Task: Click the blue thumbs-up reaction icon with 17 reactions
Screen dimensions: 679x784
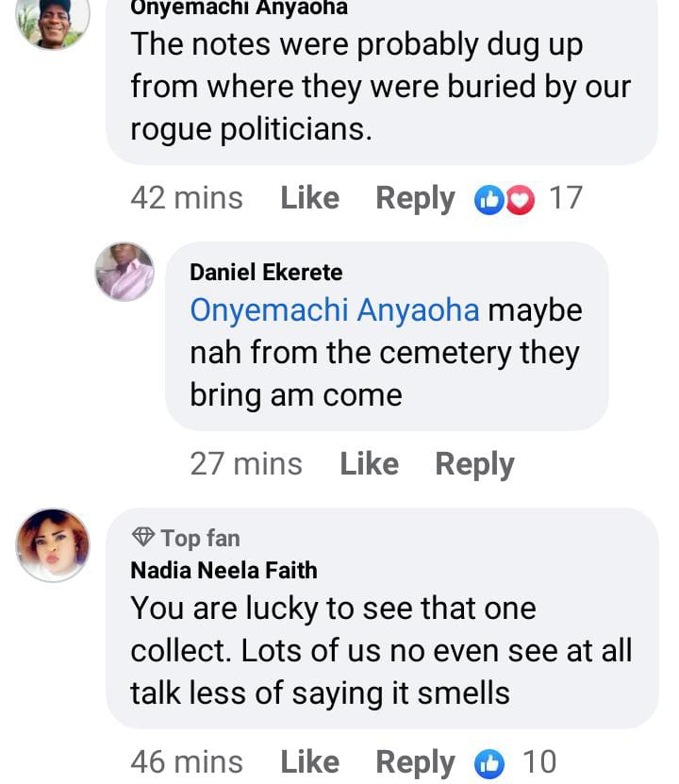Action: tap(489, 199)
